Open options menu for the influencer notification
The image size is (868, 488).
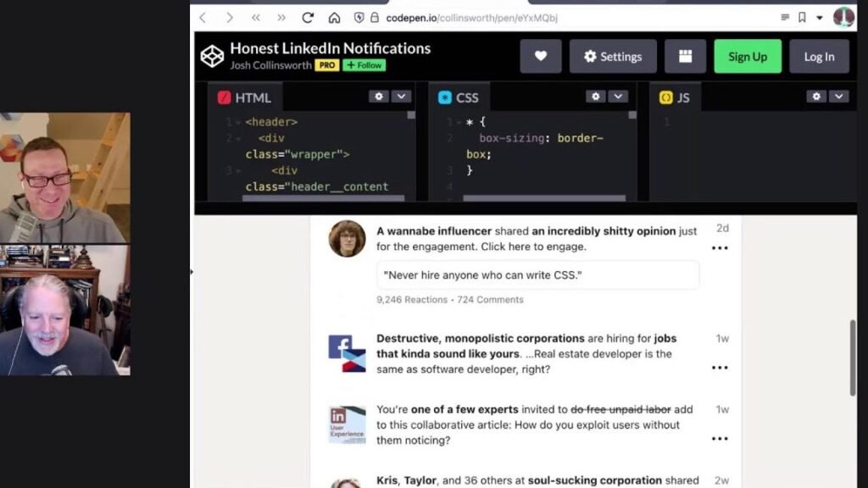(x=720, y=248)
